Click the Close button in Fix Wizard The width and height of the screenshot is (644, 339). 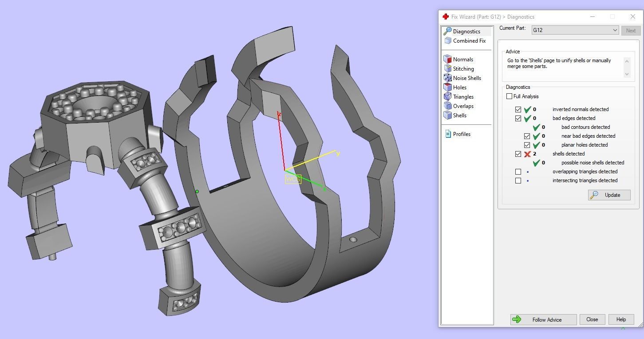592,319
